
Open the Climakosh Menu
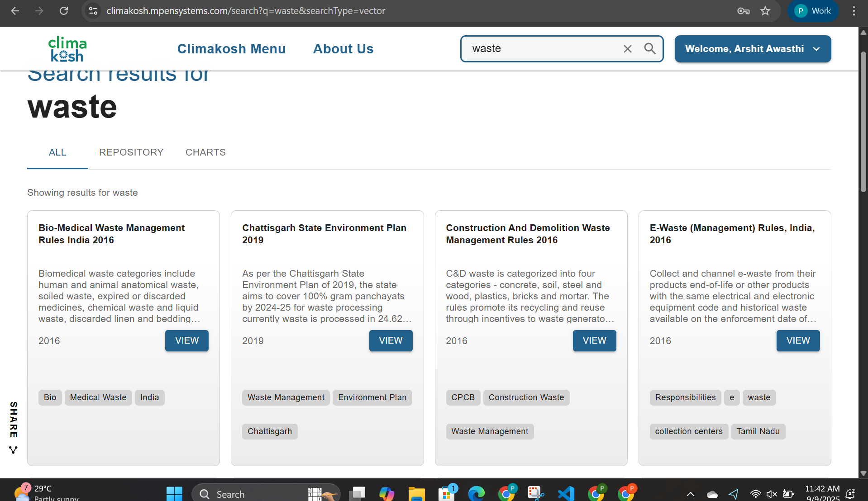tap(231, 49)
